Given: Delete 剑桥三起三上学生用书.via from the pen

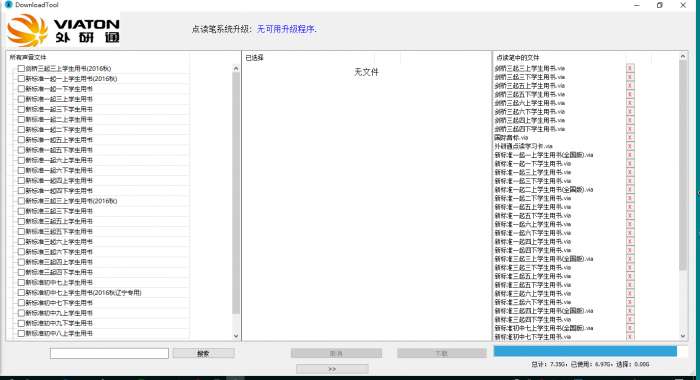Looking at the screenshot, I should point(630,68).
